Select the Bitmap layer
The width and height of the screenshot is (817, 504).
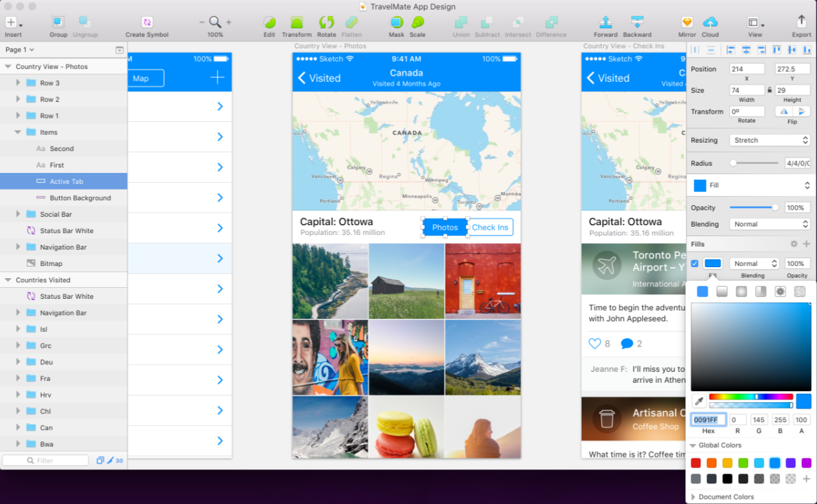pos(63,263)
